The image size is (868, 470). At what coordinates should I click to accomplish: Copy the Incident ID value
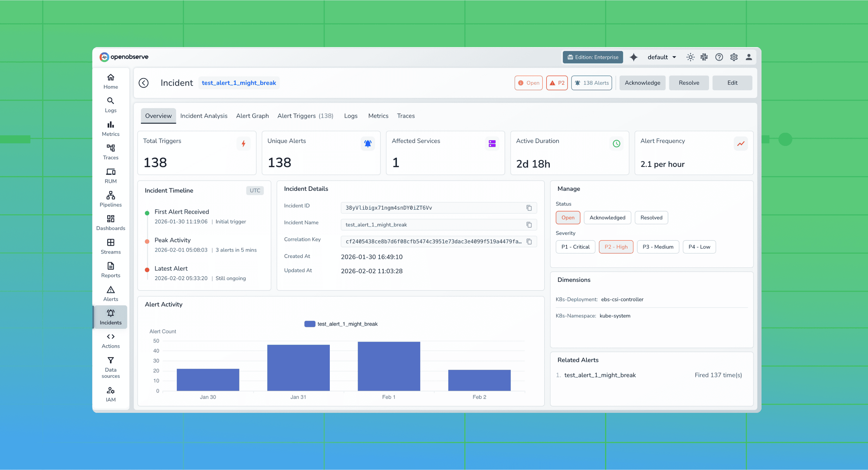pyautogui.click(x=529, y=208)
